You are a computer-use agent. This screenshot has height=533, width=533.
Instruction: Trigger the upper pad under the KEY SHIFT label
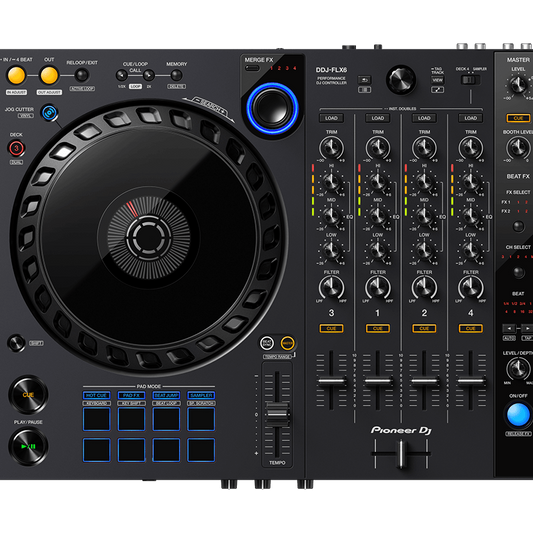coord(131,419)
